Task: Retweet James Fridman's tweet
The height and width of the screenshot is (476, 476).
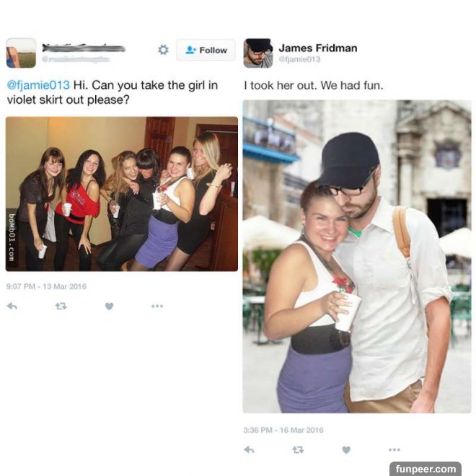Action: 298,449
